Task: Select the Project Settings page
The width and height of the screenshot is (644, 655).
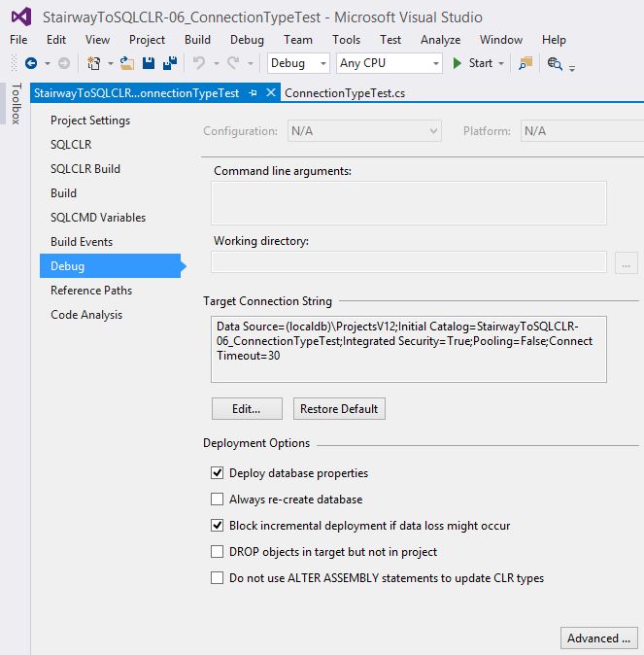Action: [90, 121]
